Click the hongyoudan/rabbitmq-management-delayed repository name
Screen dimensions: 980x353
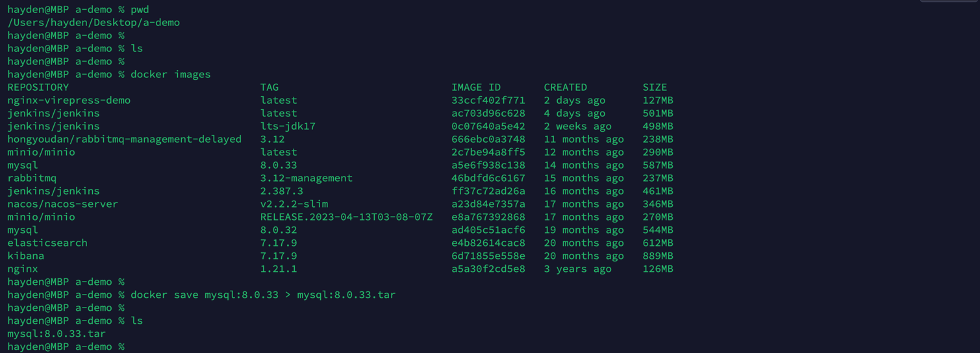124,139
